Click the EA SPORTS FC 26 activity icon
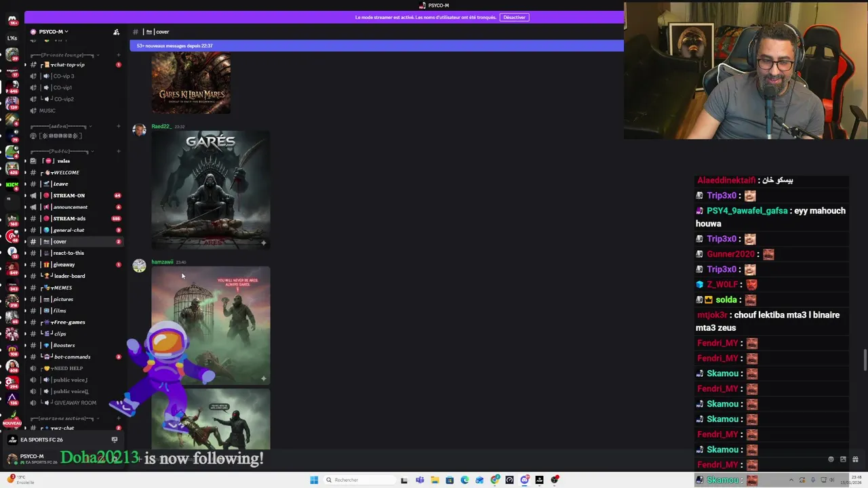The width and height of the screenshot is (868, 488). click(12, 440)
